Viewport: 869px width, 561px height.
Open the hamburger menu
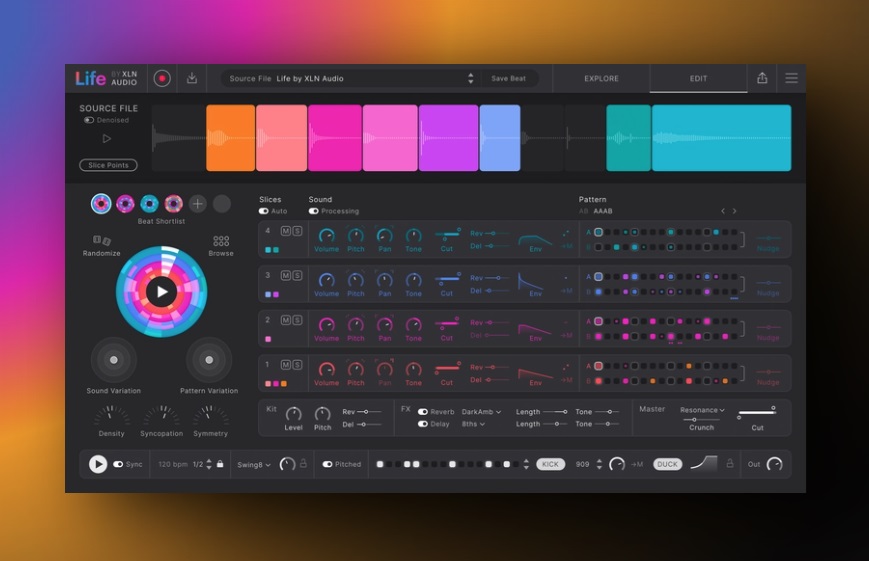point(791,78)
